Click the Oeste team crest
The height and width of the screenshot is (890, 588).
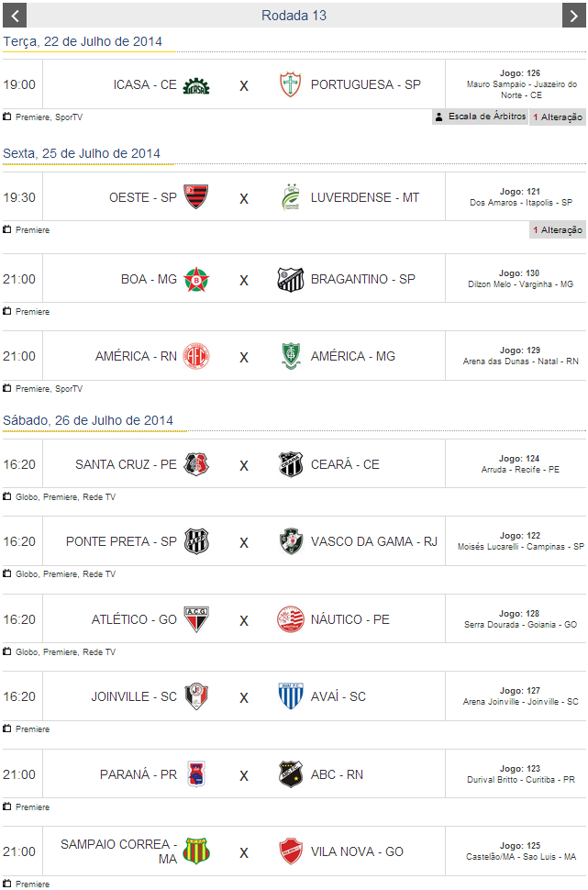point(196,197)
